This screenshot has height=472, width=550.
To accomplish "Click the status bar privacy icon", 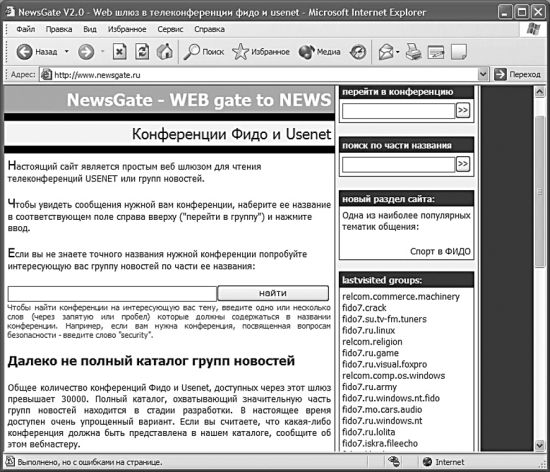I will coord(394,461).
